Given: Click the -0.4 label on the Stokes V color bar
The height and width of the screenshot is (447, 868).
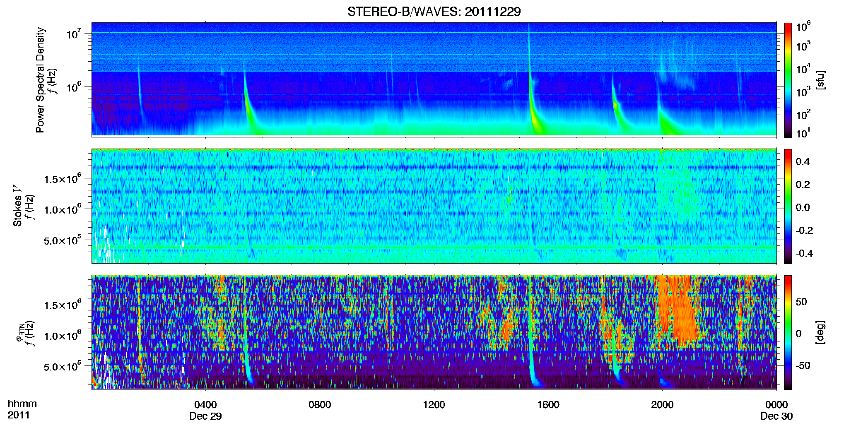Looking at the screenshot, I should (804, 253).
